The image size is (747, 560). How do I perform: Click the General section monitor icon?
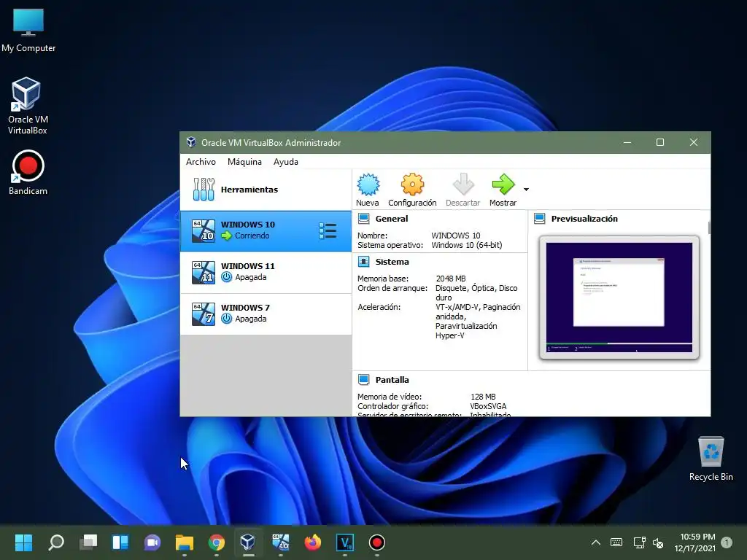coord(363,219)
